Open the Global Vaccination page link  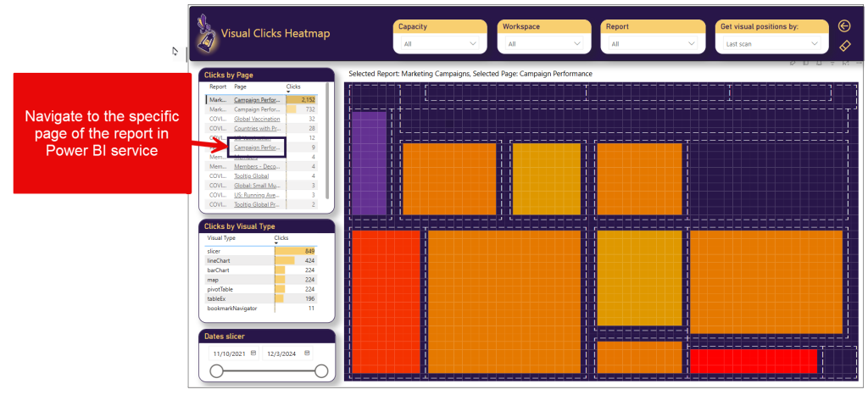pos(257,119)
